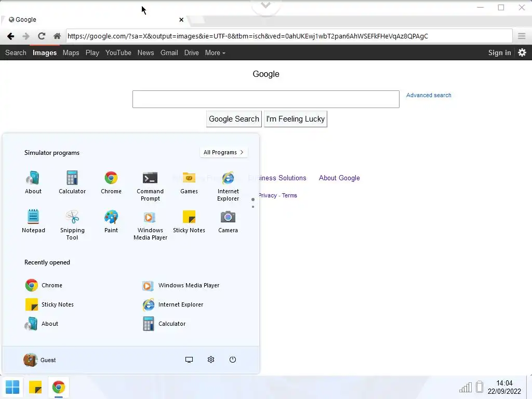532x399 pixels.
Task: Open Paint
Action: click(x=111, y=221)
